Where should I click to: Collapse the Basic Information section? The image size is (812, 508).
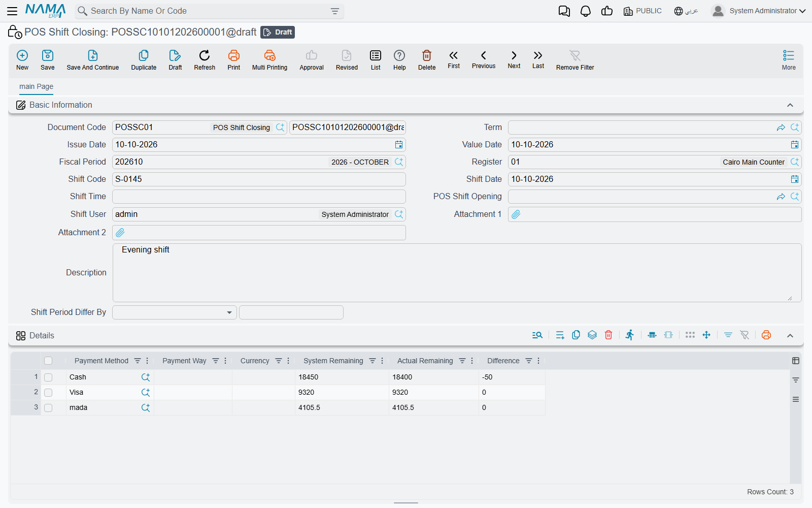(790, 105)
